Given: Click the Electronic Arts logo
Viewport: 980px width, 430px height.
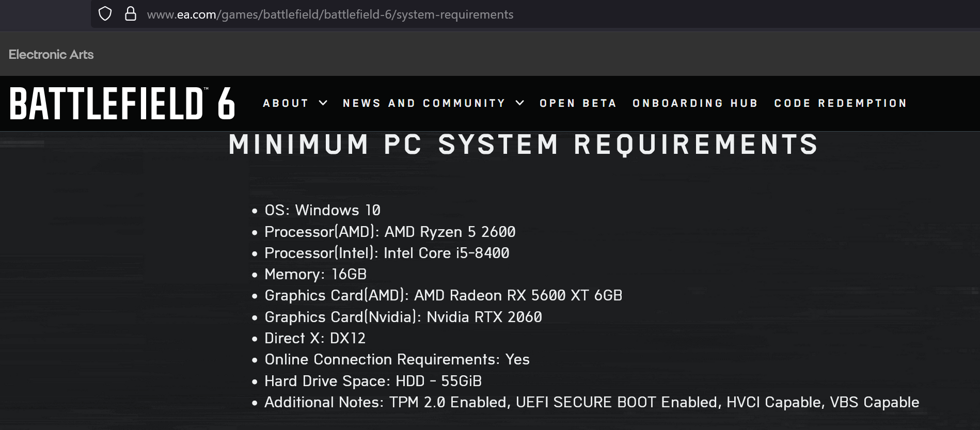Looking at the screenshot, I should (x=51, y=54).
